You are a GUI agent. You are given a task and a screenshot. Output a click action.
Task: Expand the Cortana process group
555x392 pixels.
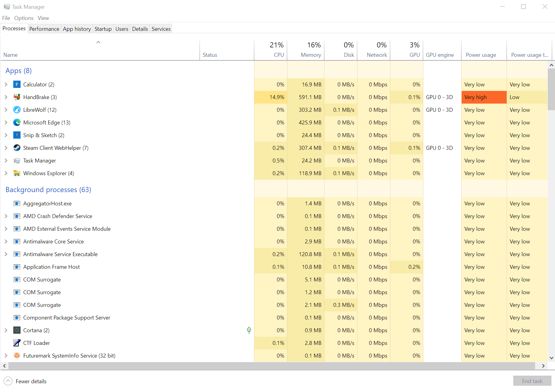coord(6,330)
